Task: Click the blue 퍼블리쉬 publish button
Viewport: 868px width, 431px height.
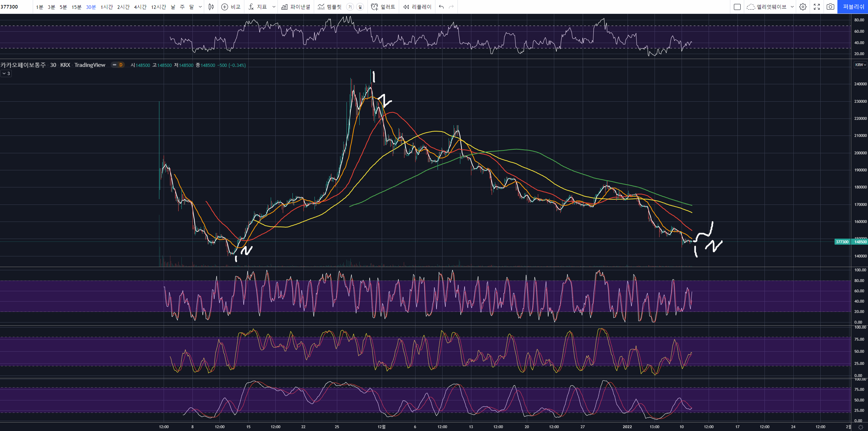Action: [x=853, y=7]
